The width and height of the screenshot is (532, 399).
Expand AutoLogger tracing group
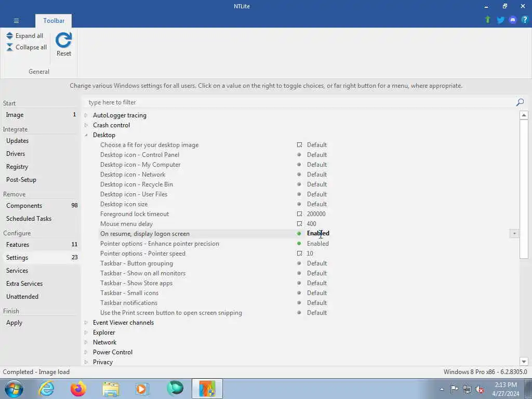[x=86, y=115]
